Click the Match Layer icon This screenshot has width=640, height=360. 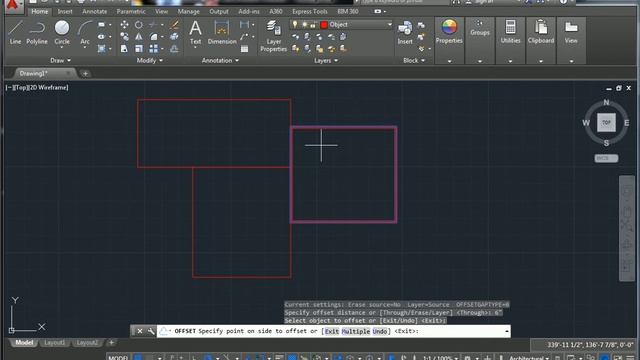pyautogui.click(x=343, y=49)
